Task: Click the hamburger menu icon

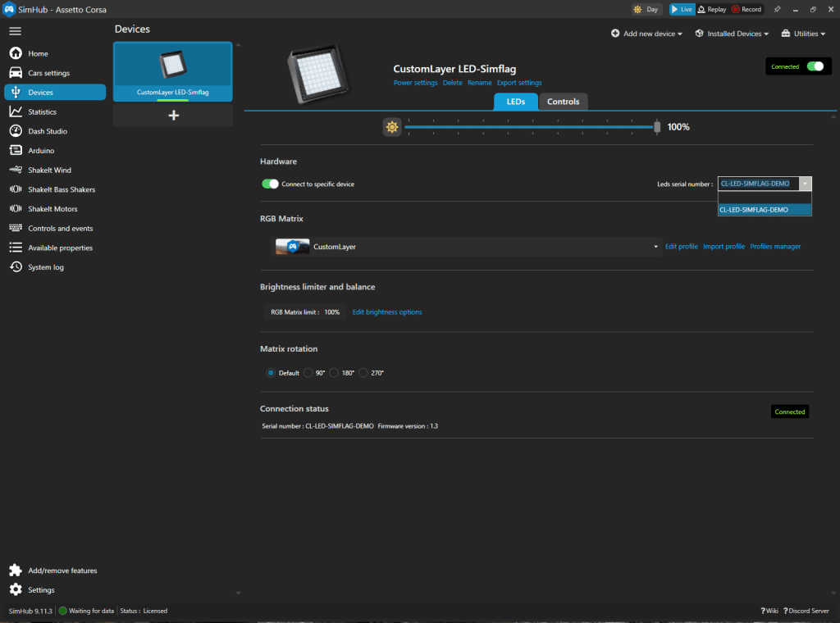Action: (x=16, y=31)
